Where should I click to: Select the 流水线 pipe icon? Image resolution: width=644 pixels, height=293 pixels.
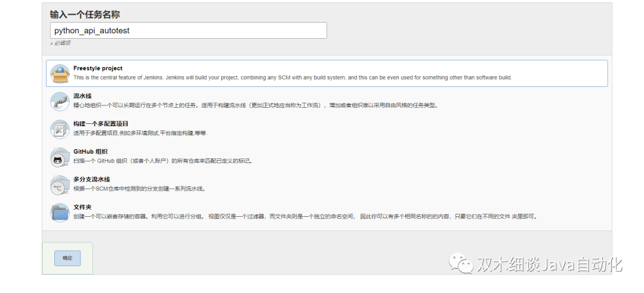pyautogui.click(x=60, y=101)
